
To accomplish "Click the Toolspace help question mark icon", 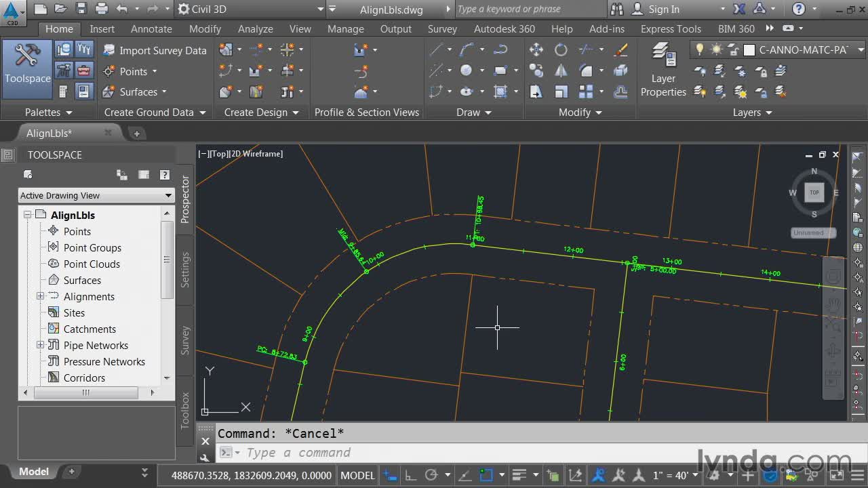I will 164,175.
